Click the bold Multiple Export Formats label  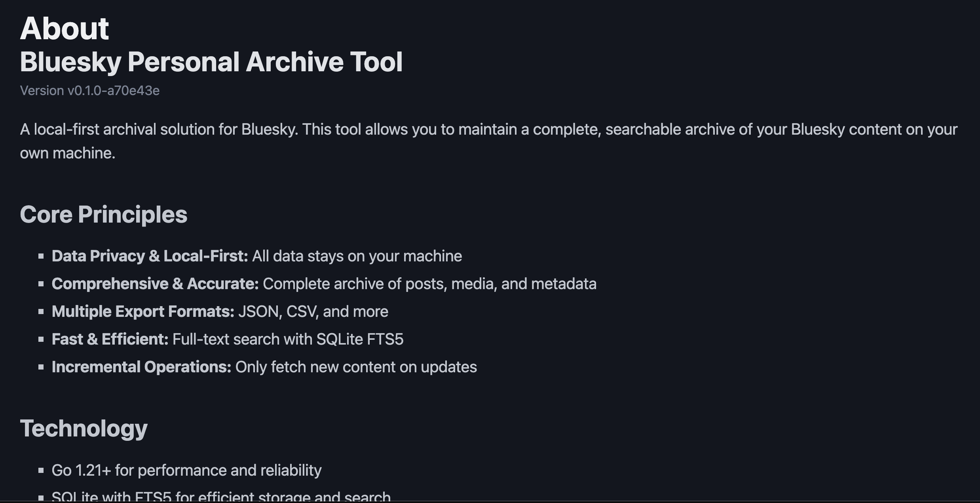(143, 312)
